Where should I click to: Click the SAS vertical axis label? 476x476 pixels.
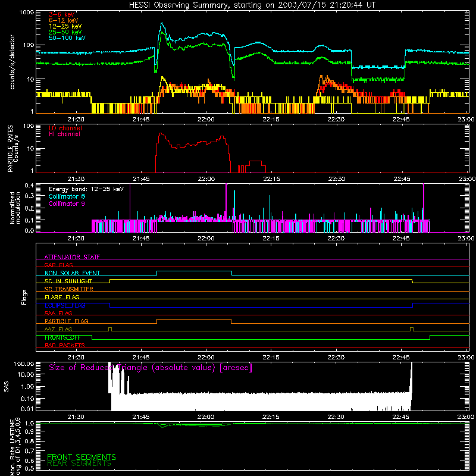coord(7,387)
